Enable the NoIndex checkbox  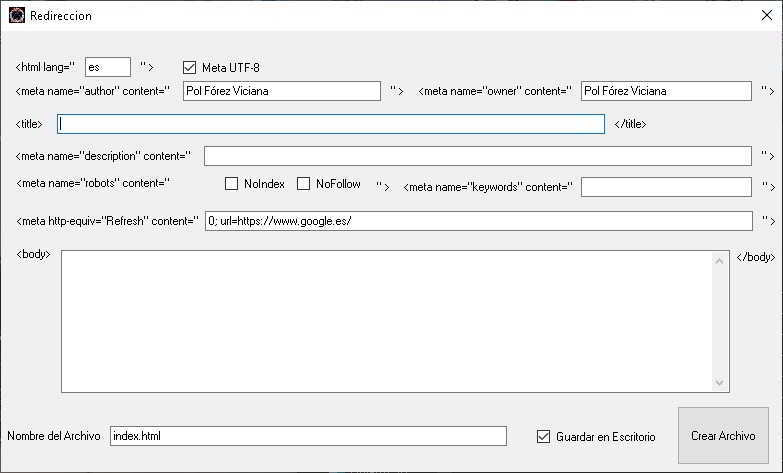point(231,184)
